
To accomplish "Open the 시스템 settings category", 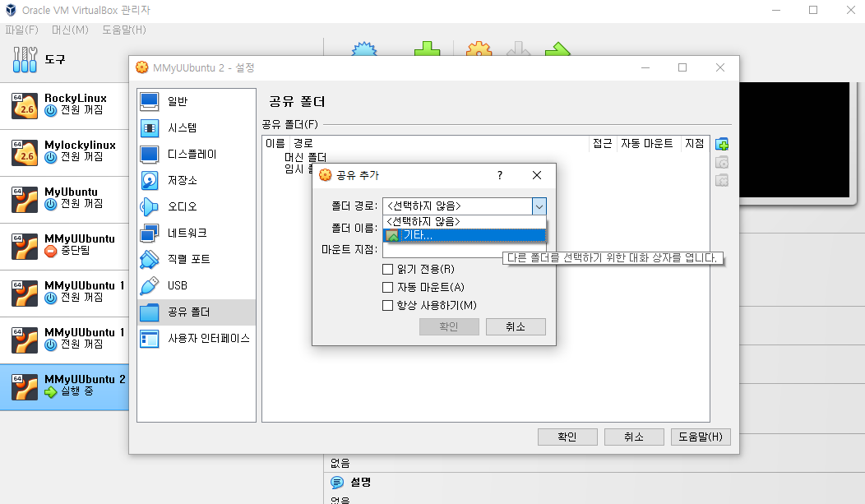I will tap(197, 128).
